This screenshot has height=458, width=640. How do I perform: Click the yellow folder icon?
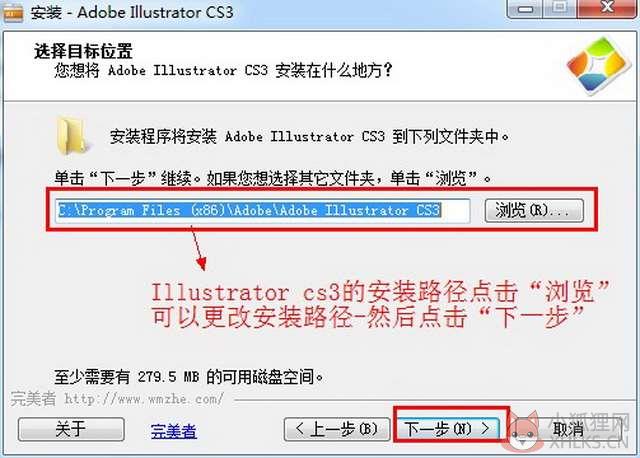pyautogui.click(x=73, y=136)
